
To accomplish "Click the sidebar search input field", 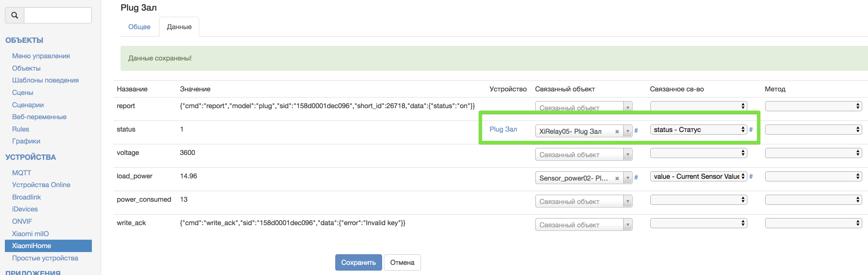I will click(58, 15).
